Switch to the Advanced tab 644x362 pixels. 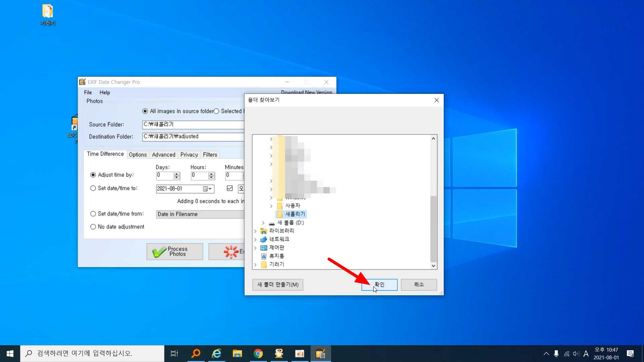[x=163, y=155]
